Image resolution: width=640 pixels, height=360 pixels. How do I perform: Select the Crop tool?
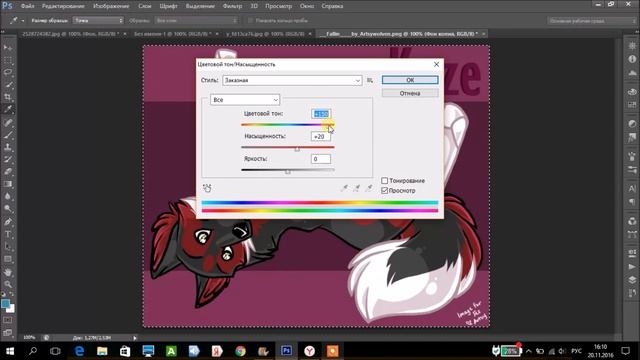click(x=8, y=97)
